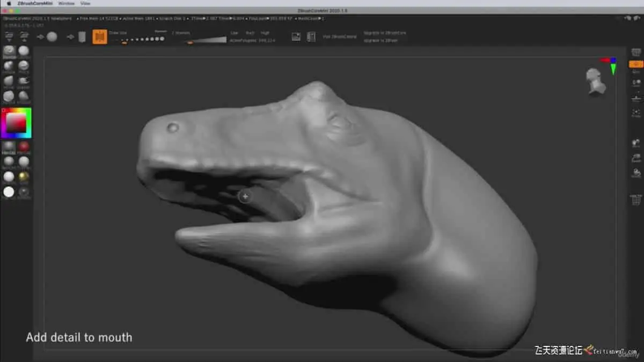The width and height of the screenshot is (644, 362).
Task: Open the View menu
Action: coord(85,3)
